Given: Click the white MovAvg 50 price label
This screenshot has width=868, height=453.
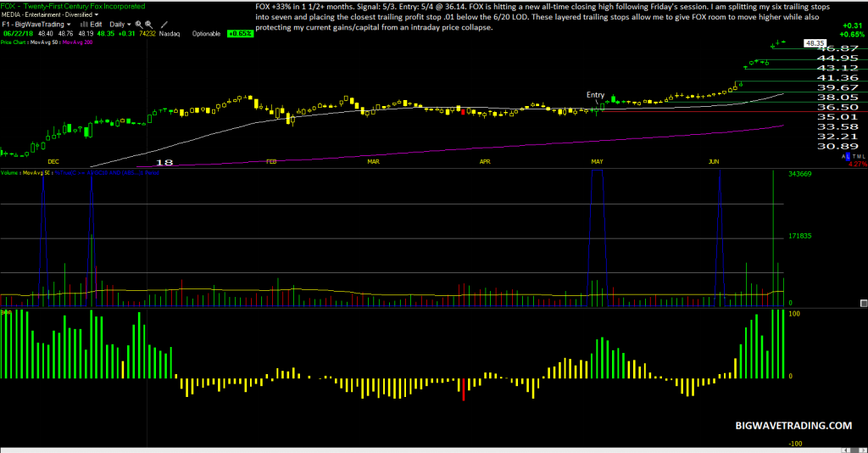Looking at the screenshot, I should [x=44, y=42].
